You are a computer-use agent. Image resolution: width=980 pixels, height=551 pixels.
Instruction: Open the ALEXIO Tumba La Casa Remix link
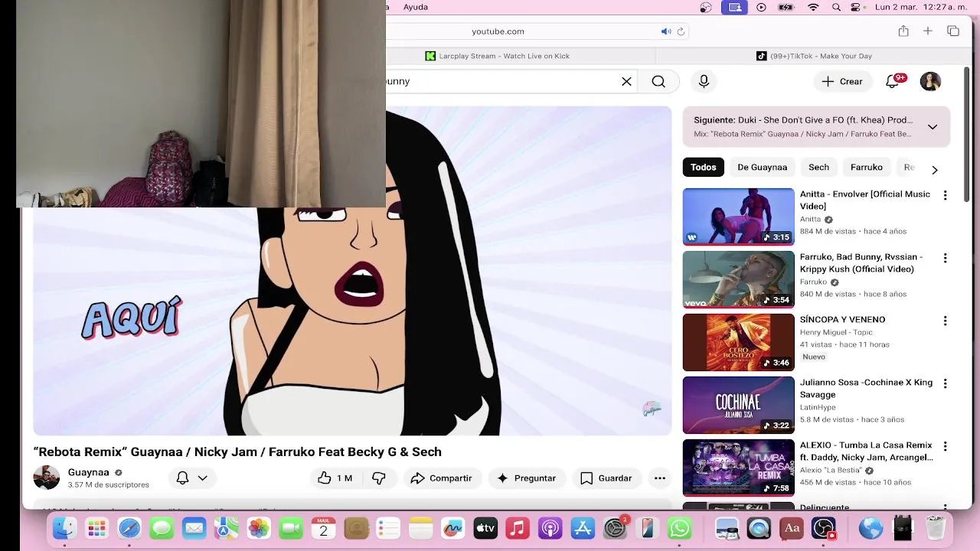866,451
